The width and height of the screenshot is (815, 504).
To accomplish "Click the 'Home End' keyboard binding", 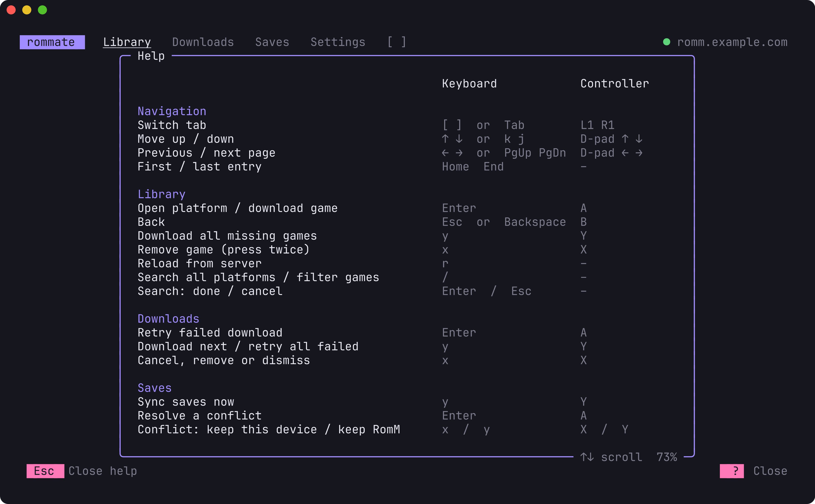I will pos(473,167).
